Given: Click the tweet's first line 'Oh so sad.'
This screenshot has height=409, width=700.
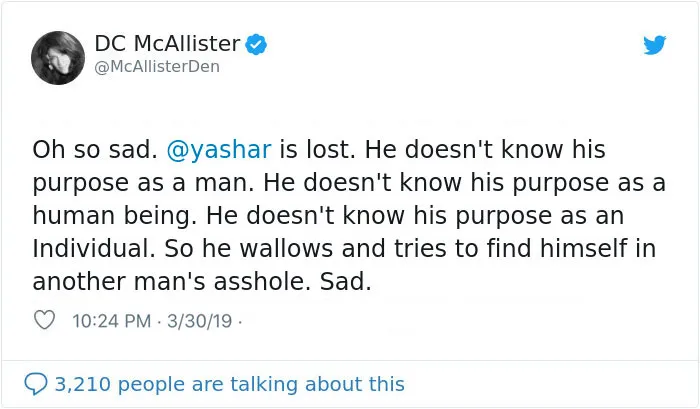Looking at the screenshot, I should [95, 150].
